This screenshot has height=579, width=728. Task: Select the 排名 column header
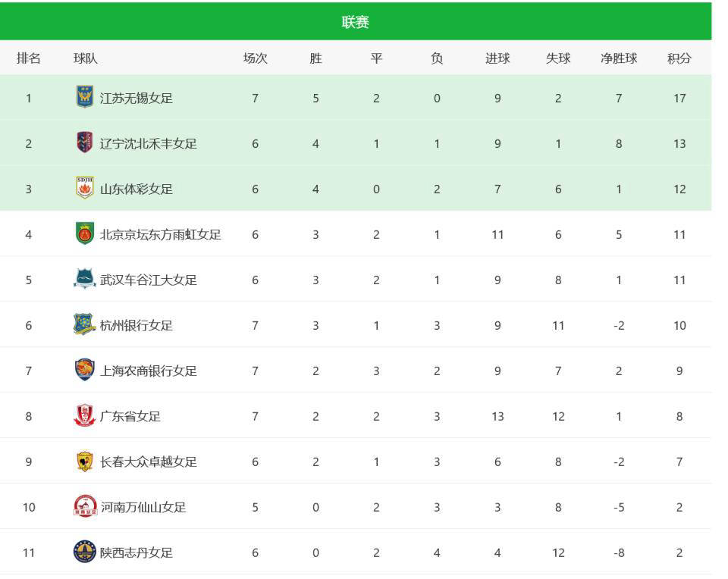point(29,58)
